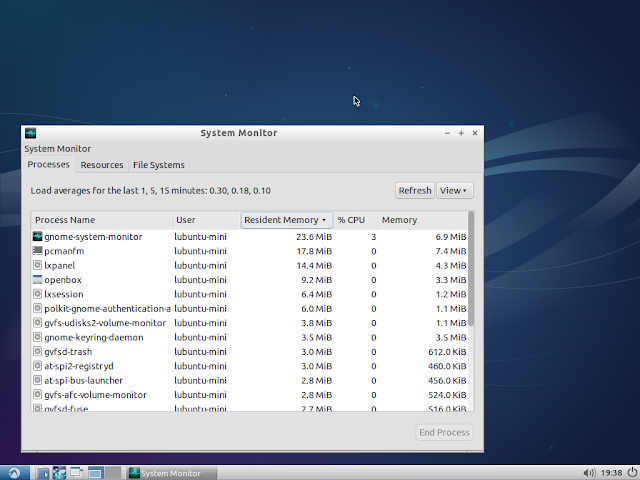Open the Lubuntu start menu
The image size is (640, 480).
14,473
